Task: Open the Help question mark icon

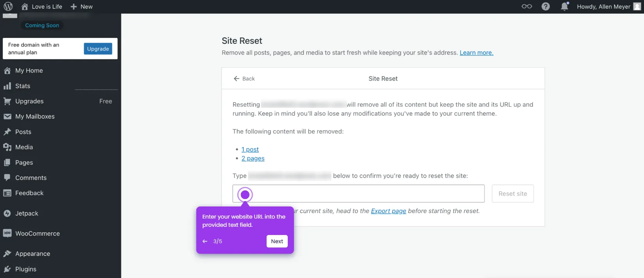Action: (x=545, y=7)
